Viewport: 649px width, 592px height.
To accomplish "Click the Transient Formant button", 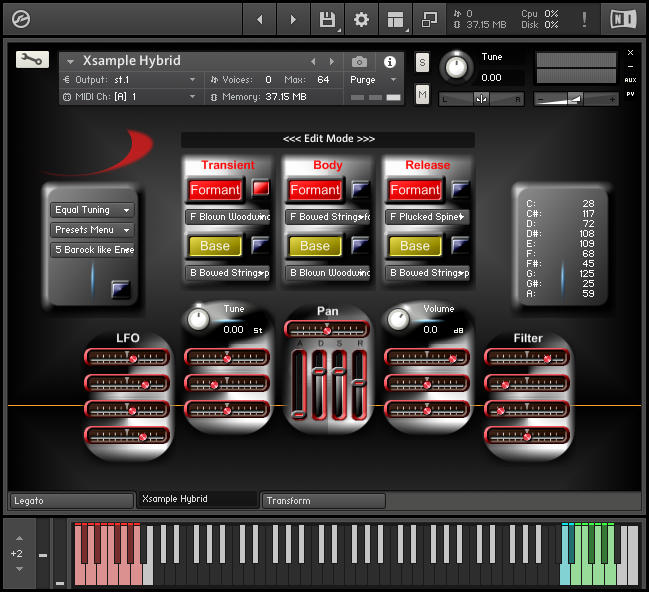I will (x=215, y=190).
